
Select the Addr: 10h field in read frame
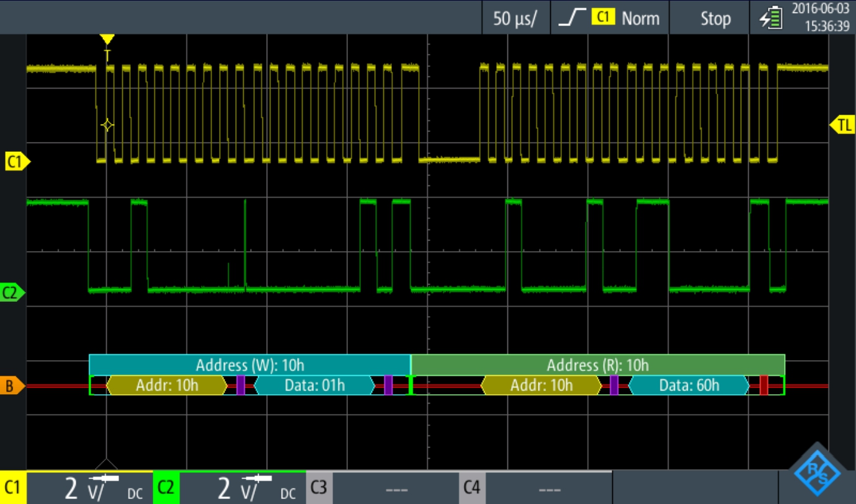coord(542,386)
